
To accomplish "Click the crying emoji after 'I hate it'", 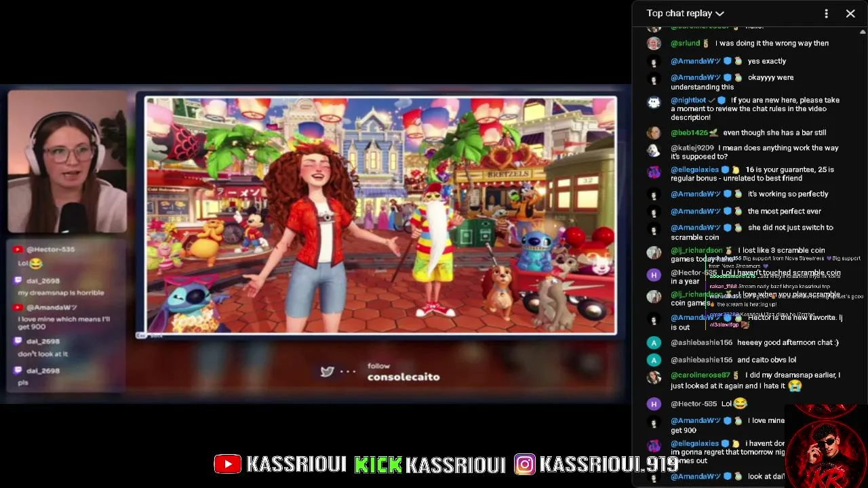I will click(x=795, y=386).
